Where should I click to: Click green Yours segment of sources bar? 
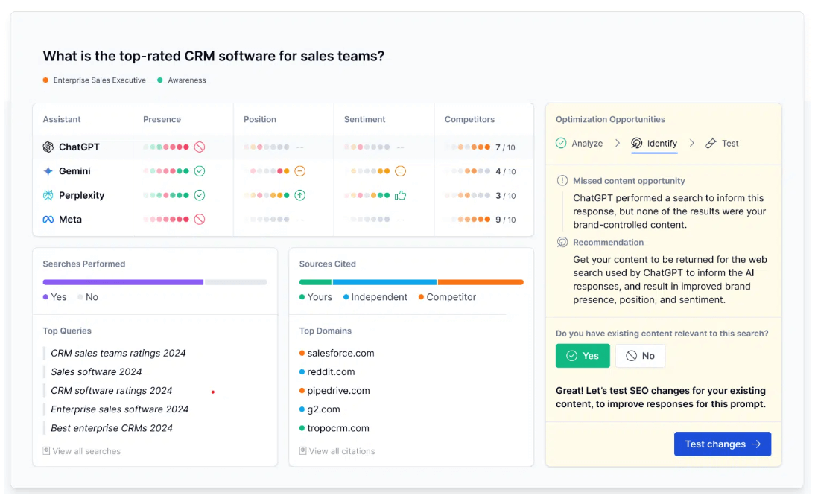point(315,282)
